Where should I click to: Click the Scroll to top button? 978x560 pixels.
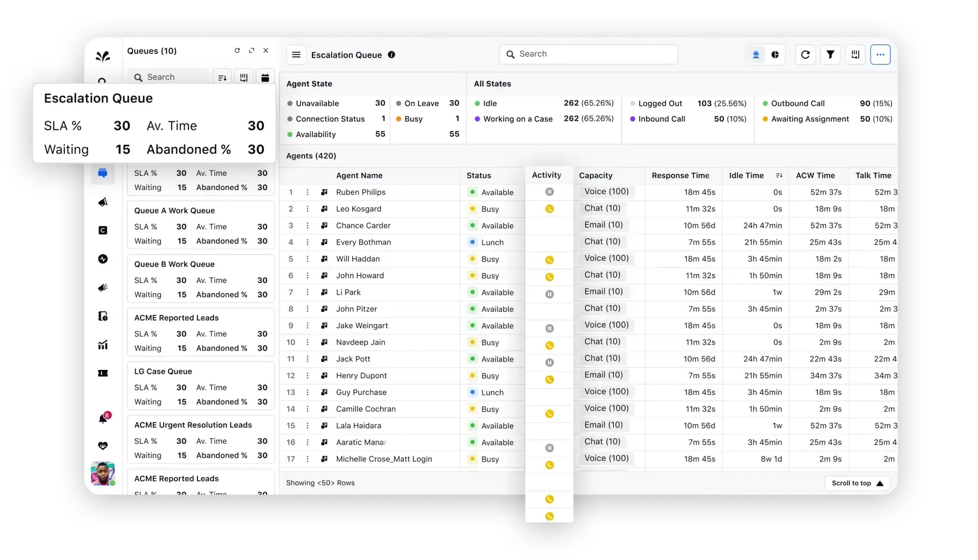pyautogui.click(x=857, y=483)
